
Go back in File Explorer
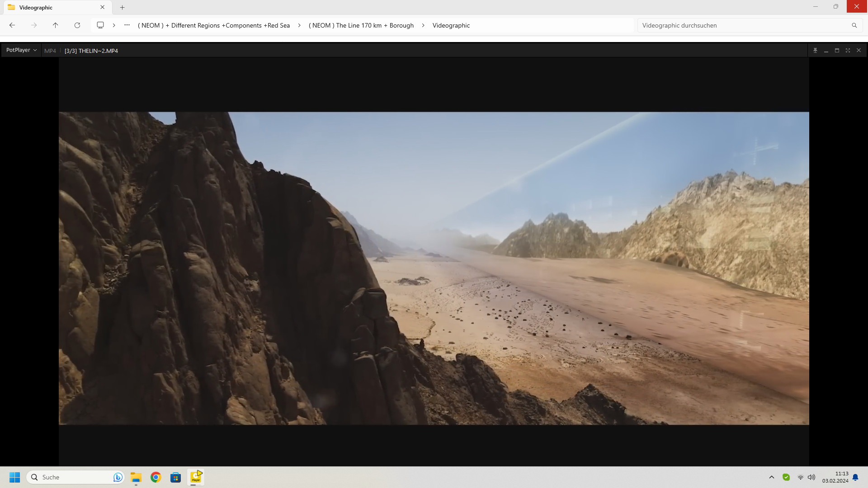[x=12, y=25]
